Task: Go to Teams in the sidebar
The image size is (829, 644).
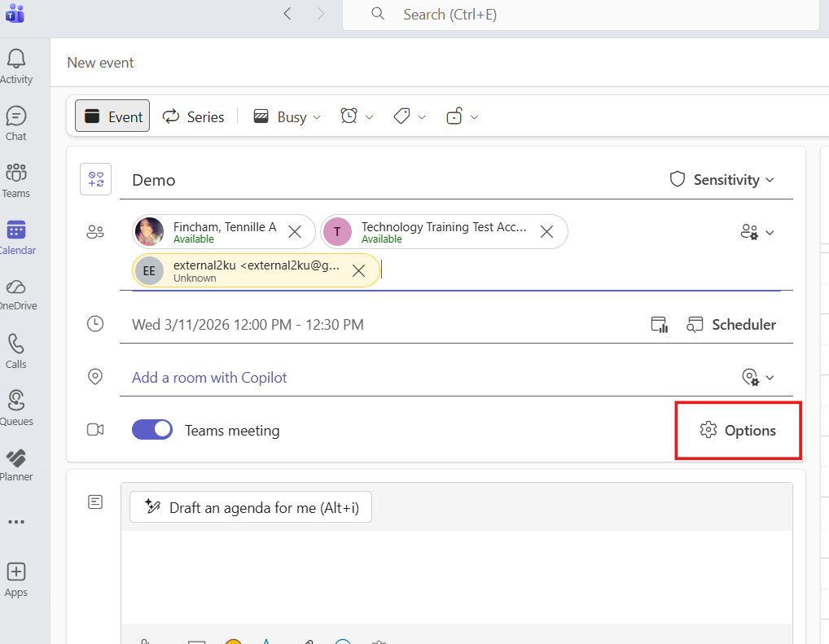Action: click(x=16, y=180)
